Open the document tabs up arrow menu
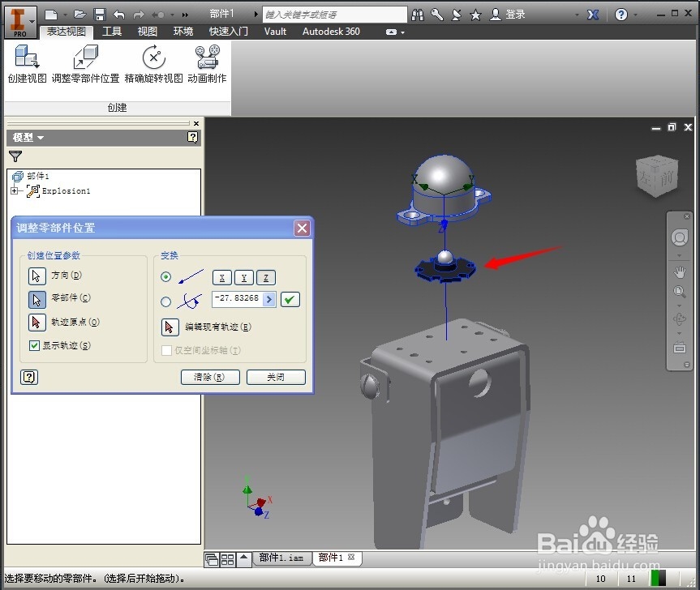This screenshot has width=700, height=590. [x=244, y=558]
